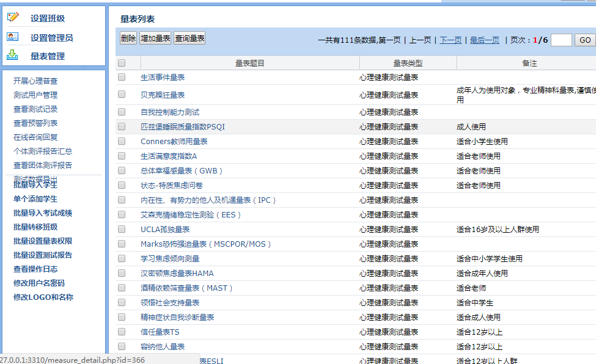
Task: Tick the checkbox beside 贝克躁狂量表
Action: click(x=122, y=95)
